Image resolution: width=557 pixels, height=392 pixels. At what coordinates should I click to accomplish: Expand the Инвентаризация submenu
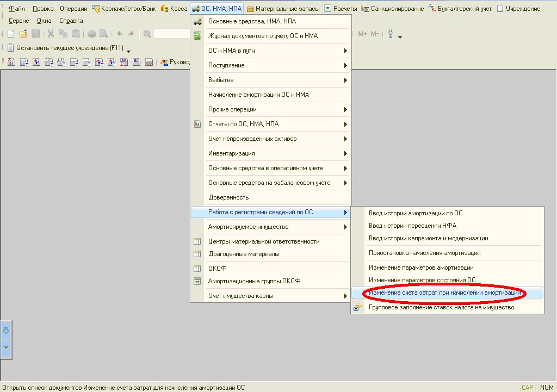[271, 153]
